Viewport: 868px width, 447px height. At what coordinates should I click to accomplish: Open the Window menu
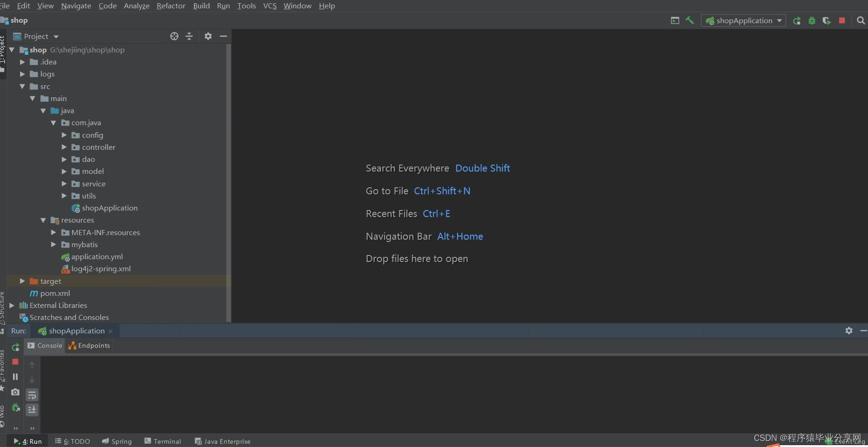[297, 6]
